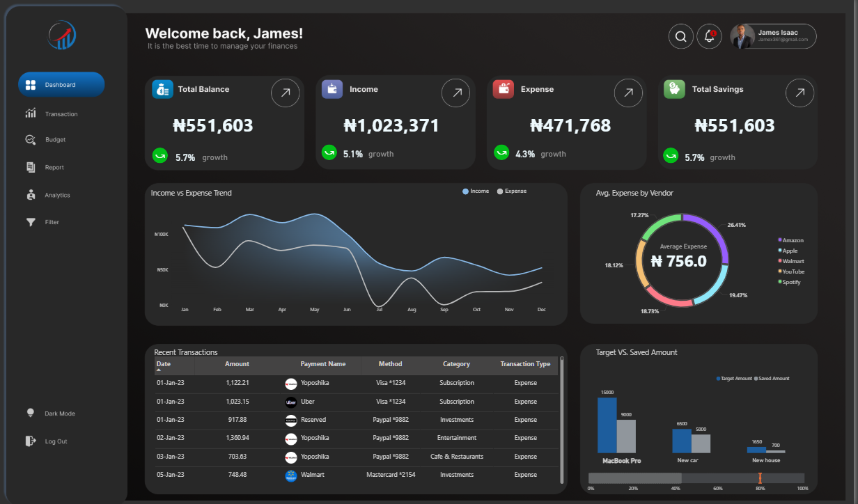Click the purple 26.41% donut segment
This screenshot has width=858, height=504.
click(x=716, y=232)
